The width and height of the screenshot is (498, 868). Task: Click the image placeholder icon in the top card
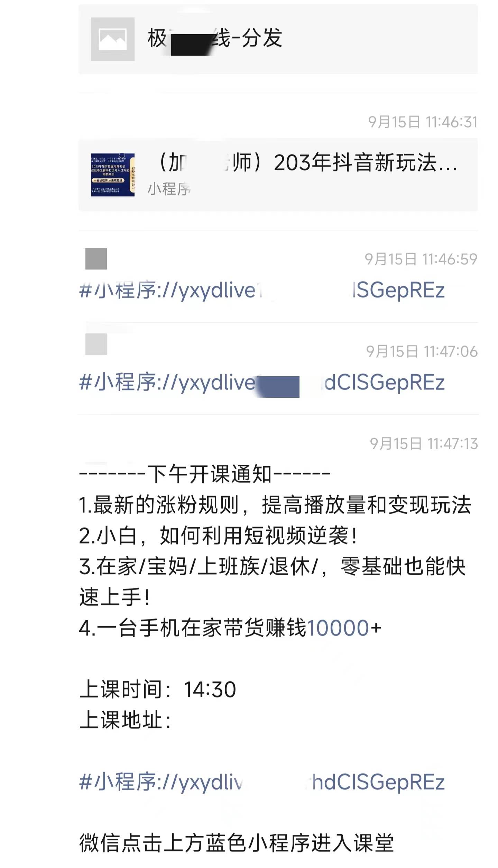[112, 39]
